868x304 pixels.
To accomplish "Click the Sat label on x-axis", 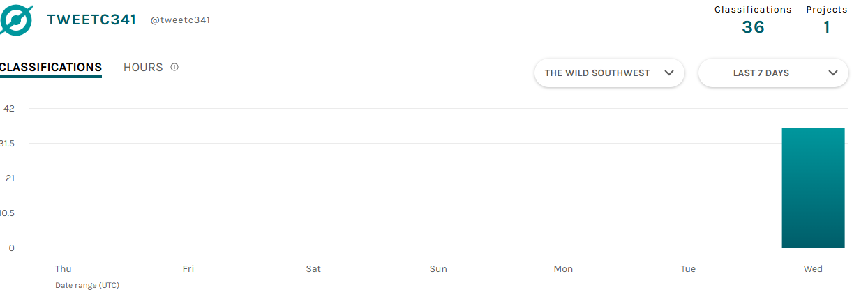I will pyautogui.click(x=313, y=269).
